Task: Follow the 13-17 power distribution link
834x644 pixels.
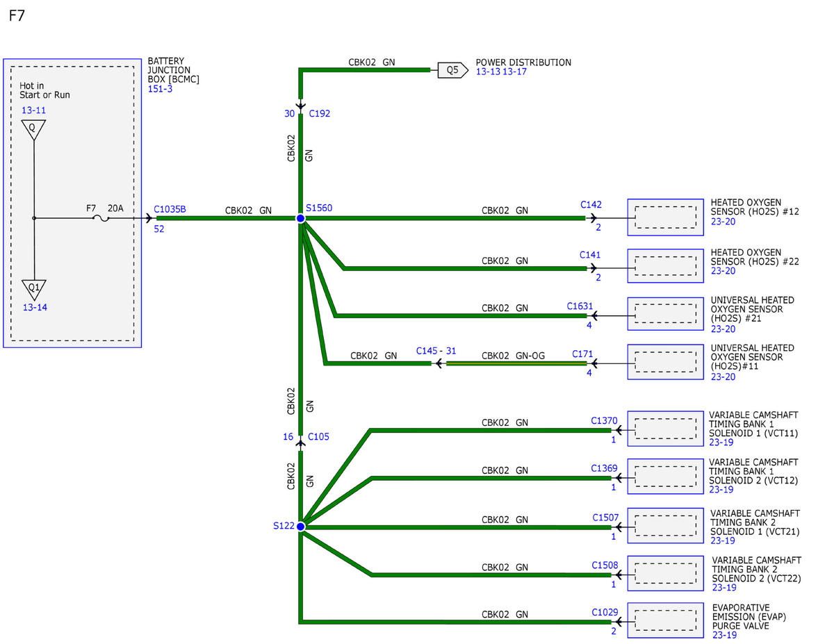Action: tap(514, 72)
